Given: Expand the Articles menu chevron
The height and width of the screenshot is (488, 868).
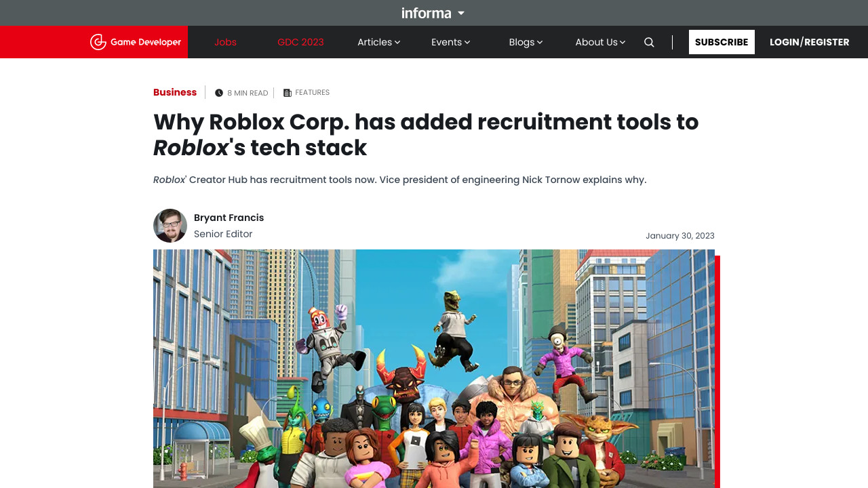Looking at the screenshot, I should [x=397, y=42].
